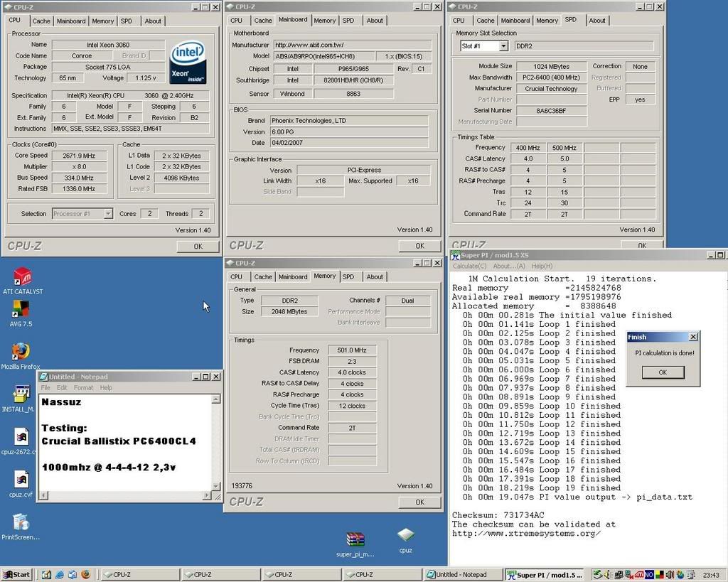This screenshot has width=728, height=582.
Task: Open the Slot #1 memory slot dropdown
Action: click(x=503, y=46)
